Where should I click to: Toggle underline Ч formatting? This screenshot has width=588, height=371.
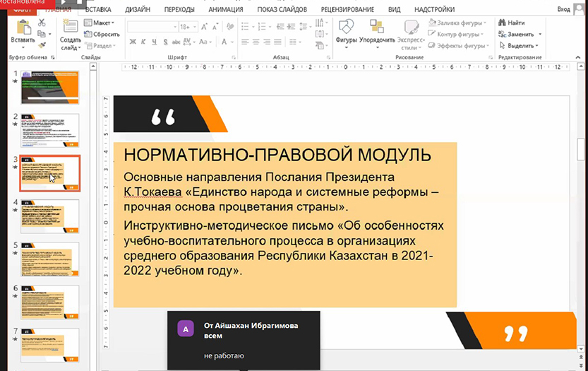pyautogui.click(x=152, y=42)
